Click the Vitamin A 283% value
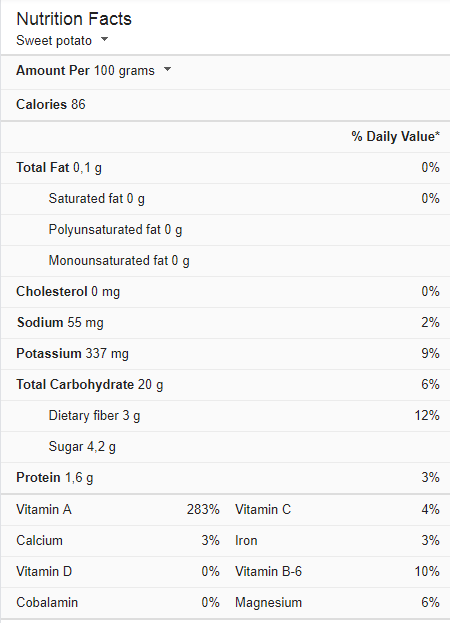The width and height of the screenshot is (450, 623). tap(203, 509)
